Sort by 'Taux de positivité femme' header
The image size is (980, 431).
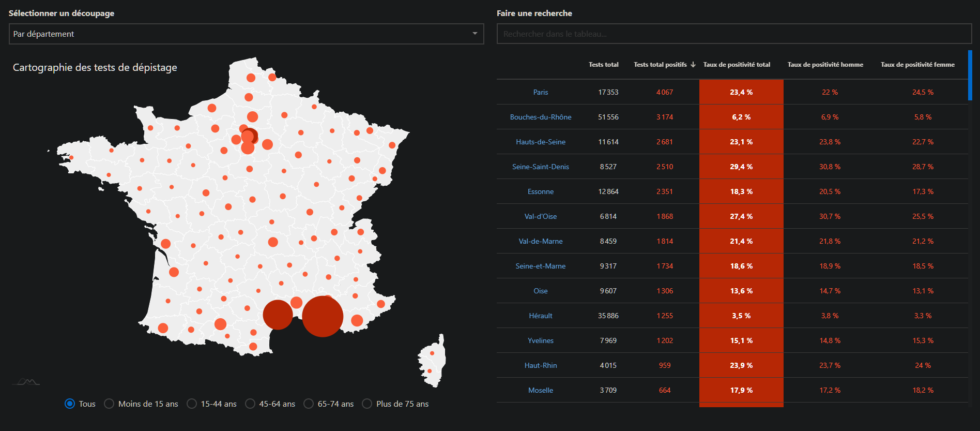[917, 65]
